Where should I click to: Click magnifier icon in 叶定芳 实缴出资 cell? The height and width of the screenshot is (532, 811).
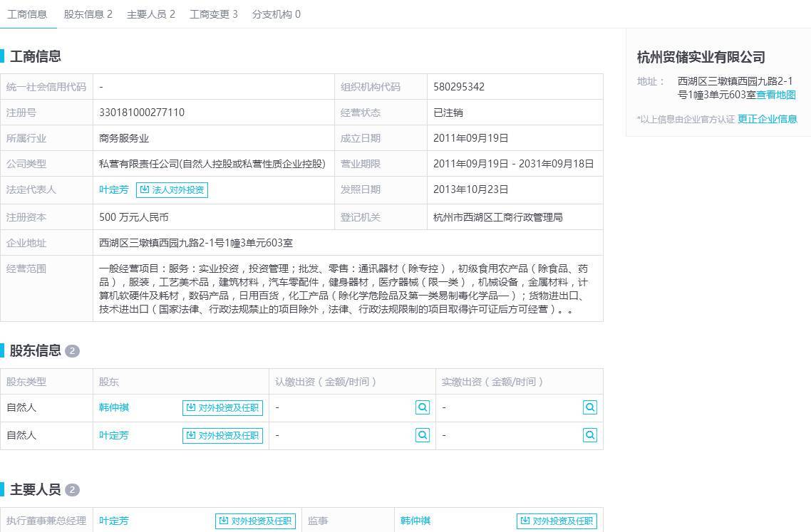(x=589, y=434)
